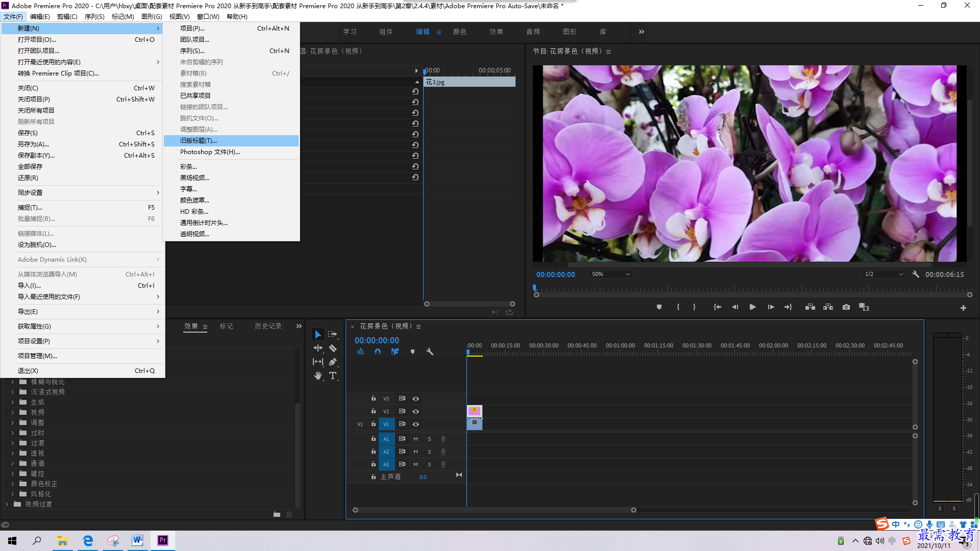Open timeline display settings wrench

pyautogui.click(x=430, y=352)
